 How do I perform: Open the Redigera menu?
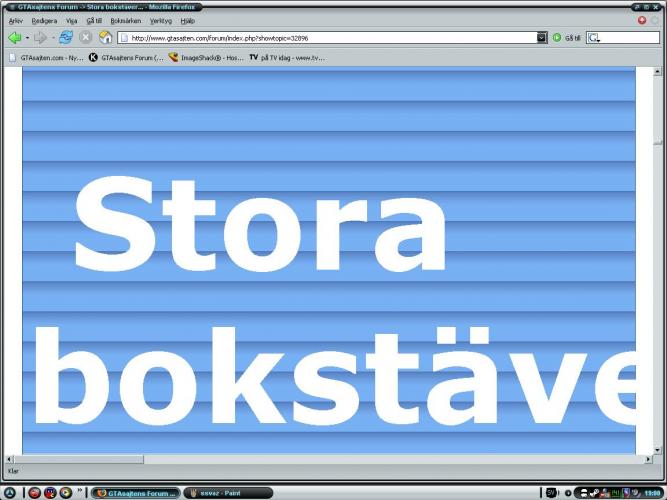pos(44,20)
